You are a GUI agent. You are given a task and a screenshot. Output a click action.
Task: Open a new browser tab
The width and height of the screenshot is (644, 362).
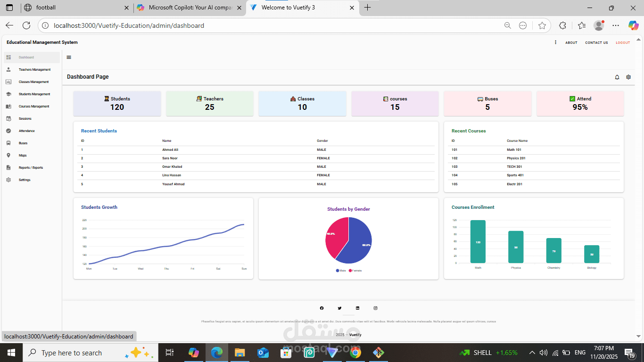(x=368, y=8)
